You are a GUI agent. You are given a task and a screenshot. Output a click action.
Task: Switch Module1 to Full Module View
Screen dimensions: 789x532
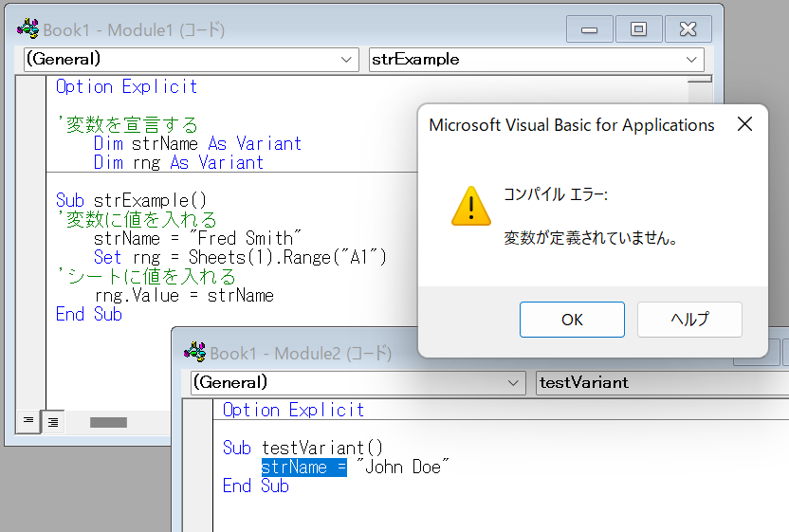click(x=53, y=422)
